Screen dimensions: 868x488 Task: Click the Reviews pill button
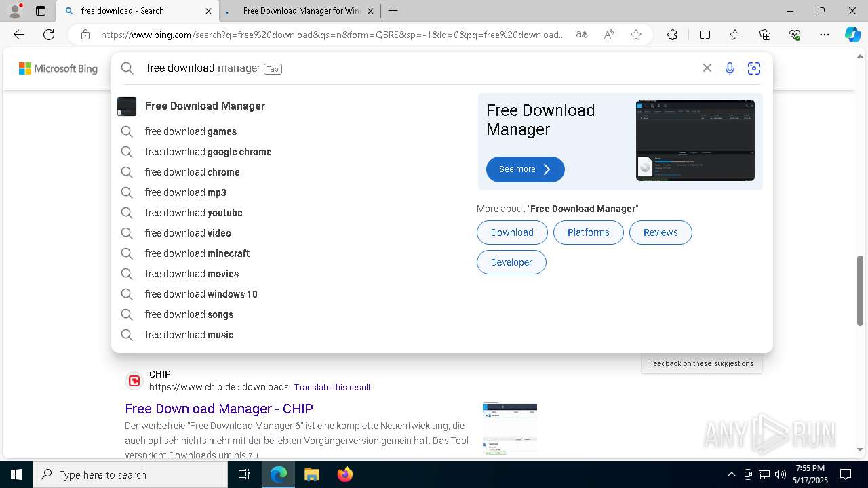[660, 232]
